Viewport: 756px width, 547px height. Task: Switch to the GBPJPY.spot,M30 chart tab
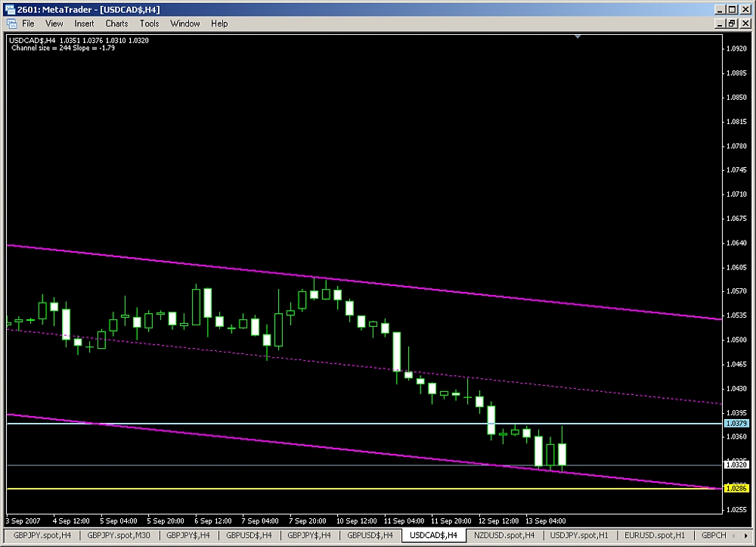(x=117, y=535)
